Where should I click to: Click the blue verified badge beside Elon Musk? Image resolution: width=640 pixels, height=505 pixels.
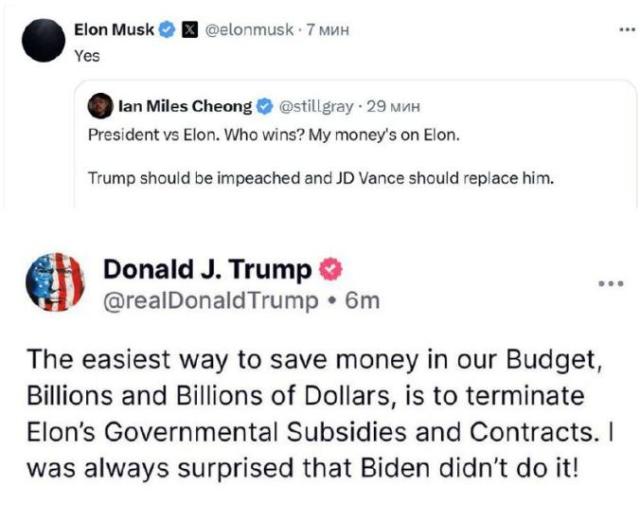tap(167, 30)
